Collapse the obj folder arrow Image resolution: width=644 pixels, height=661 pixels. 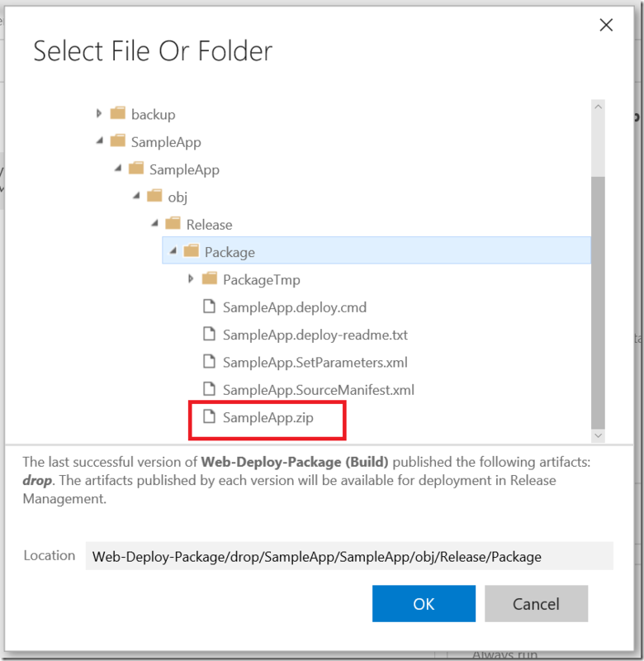136,196
